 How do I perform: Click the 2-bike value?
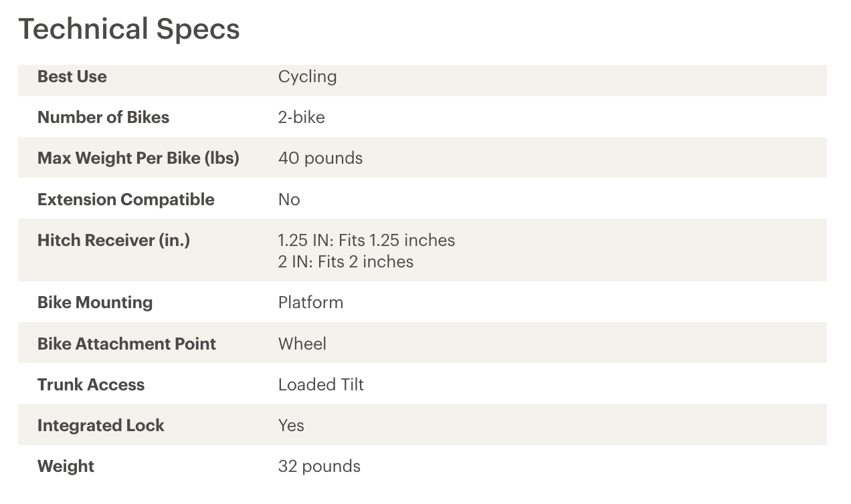point(301,118)
